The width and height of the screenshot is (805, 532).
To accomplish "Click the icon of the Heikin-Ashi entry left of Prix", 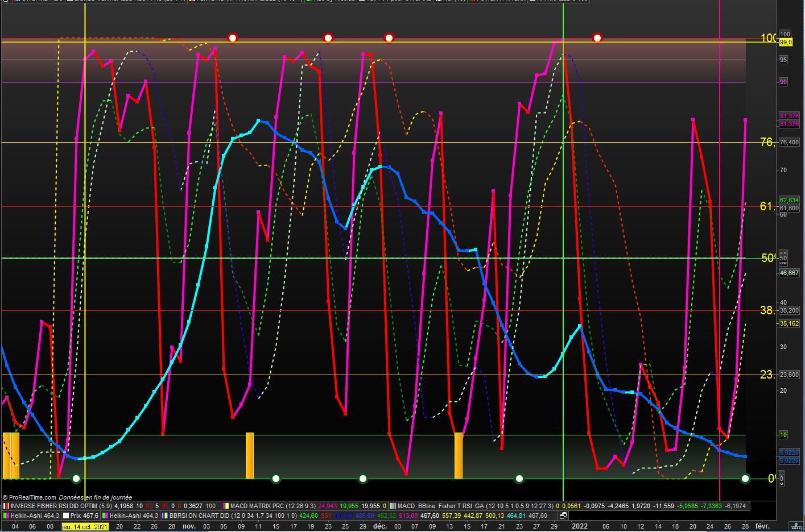I will point(6,516).
